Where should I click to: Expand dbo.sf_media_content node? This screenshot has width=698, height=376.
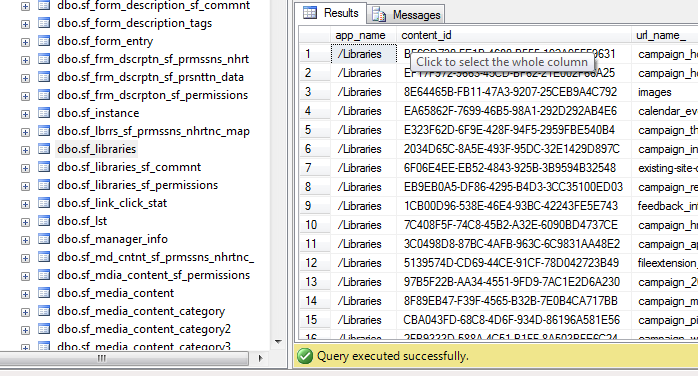pyautogui.click(x=25, y=294)
